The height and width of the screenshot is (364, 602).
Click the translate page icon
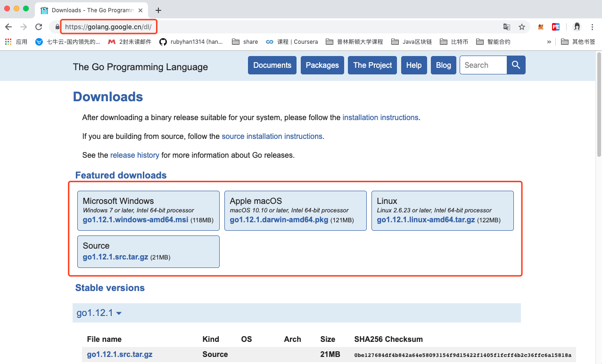pyautogui.click(x=507, y=27)
